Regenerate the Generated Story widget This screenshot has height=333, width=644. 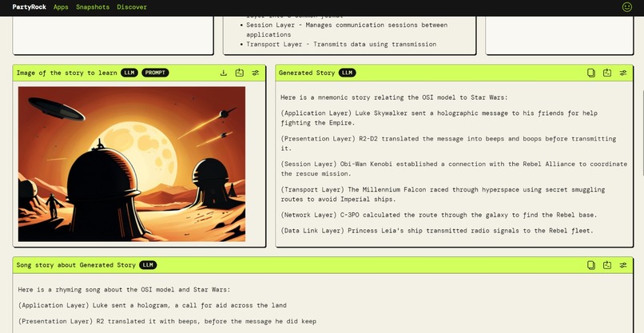pos(607,73)
